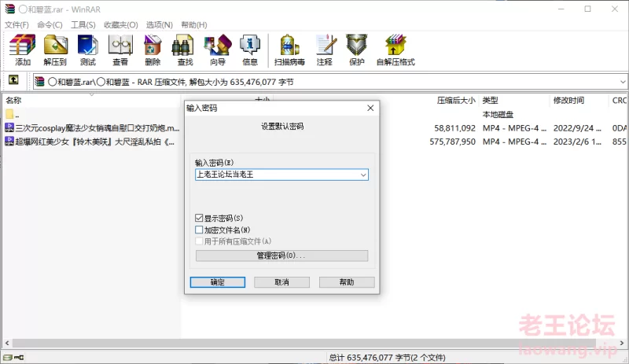Click MP4 - MPEG-4 type in 2023/2/6 row
Image resolution: width=629 pixels, height=364 pixels.
pyautogui.click(x=514, y=142)
